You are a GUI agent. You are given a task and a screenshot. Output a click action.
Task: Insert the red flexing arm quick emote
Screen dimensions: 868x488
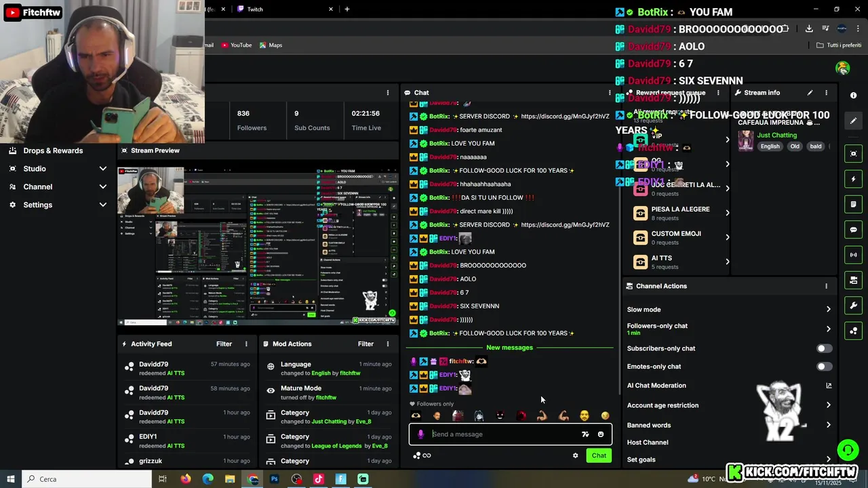pyautogui.click(x=563, y=415)
